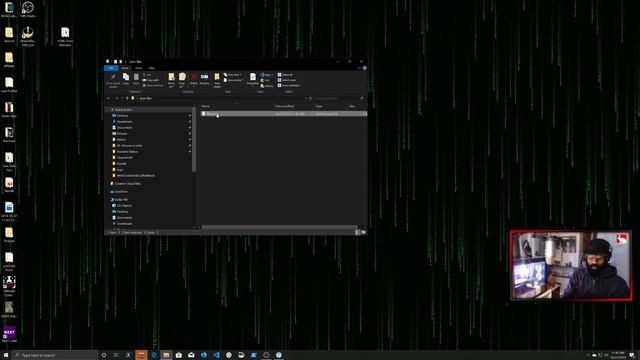The image size is (640, 360).
Task: Open the File tab
Action: click(111, 68)
